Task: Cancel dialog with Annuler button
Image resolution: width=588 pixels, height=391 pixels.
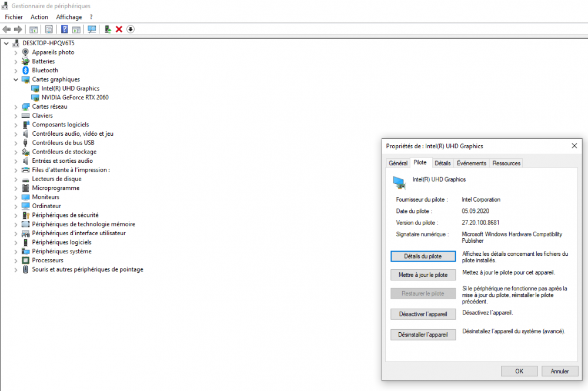Action: (560, 371)
